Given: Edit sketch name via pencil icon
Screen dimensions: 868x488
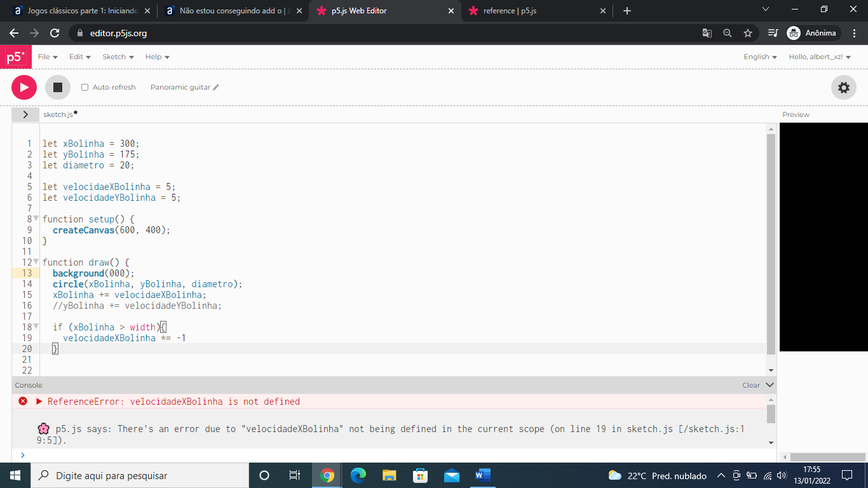Looking at the screenshot, I should (216, 88).
